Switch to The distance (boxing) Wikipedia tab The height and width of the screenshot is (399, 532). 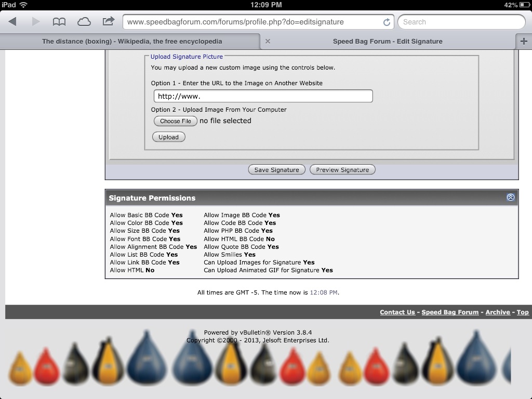[132, 42]
